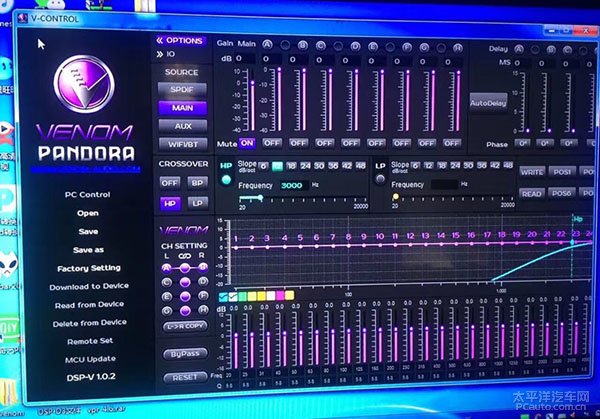Toggle the E-F channel link dot
This screenshot has width=600, height=419.
185,297
